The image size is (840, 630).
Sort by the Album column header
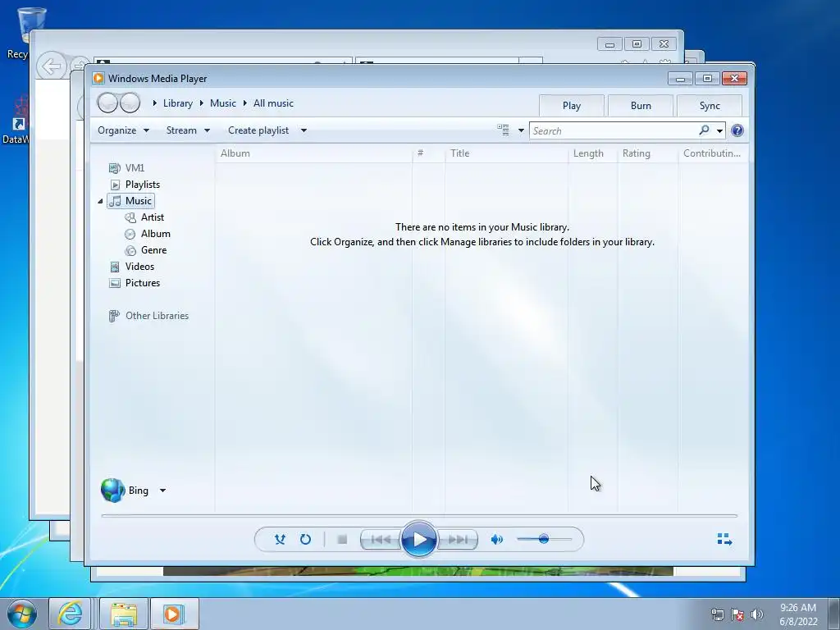click(x=314, y=153)
